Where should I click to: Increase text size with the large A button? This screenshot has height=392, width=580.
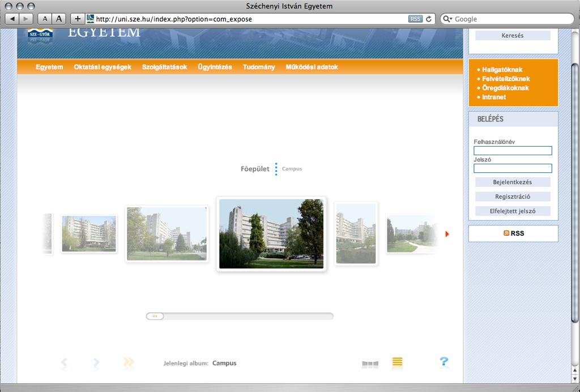58,19
